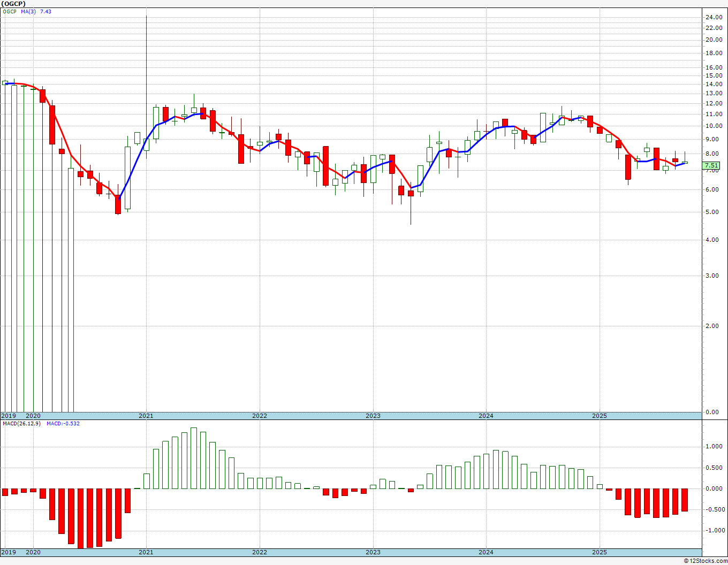Click the 20.00 price axis label
The image size is (728, 565).
point(714,40)
